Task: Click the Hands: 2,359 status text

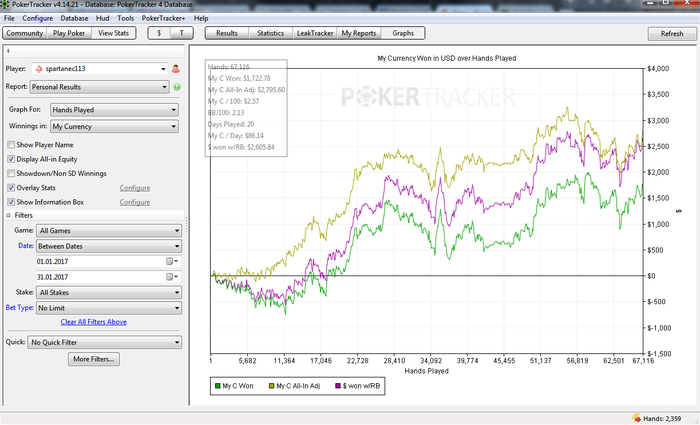Action: point(662,419)
